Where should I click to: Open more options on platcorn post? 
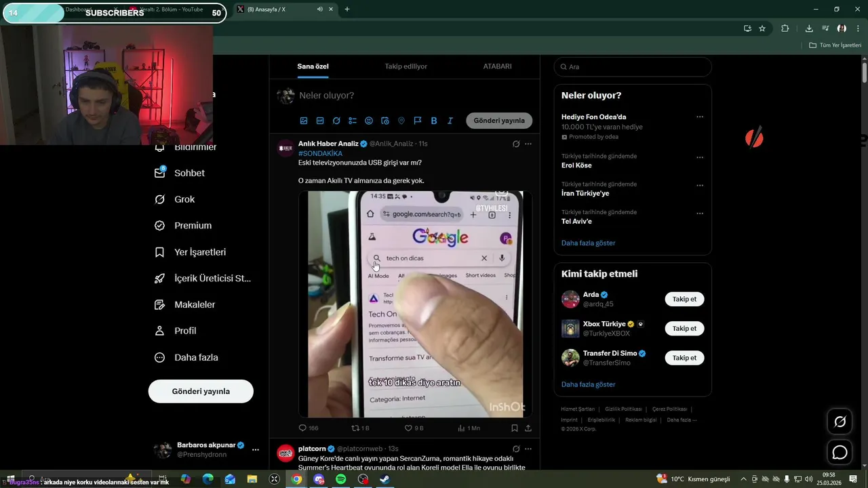pos(528,449)
